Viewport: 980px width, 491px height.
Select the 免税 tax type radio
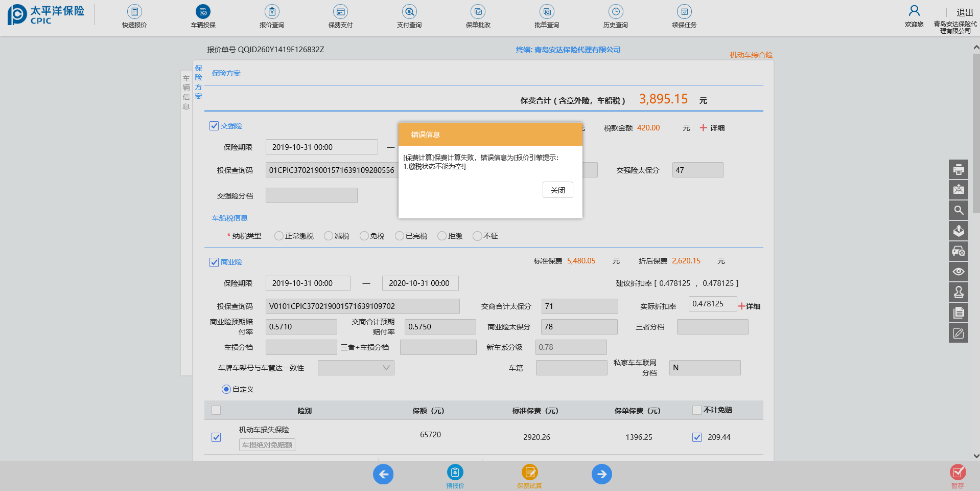point(364,236)
